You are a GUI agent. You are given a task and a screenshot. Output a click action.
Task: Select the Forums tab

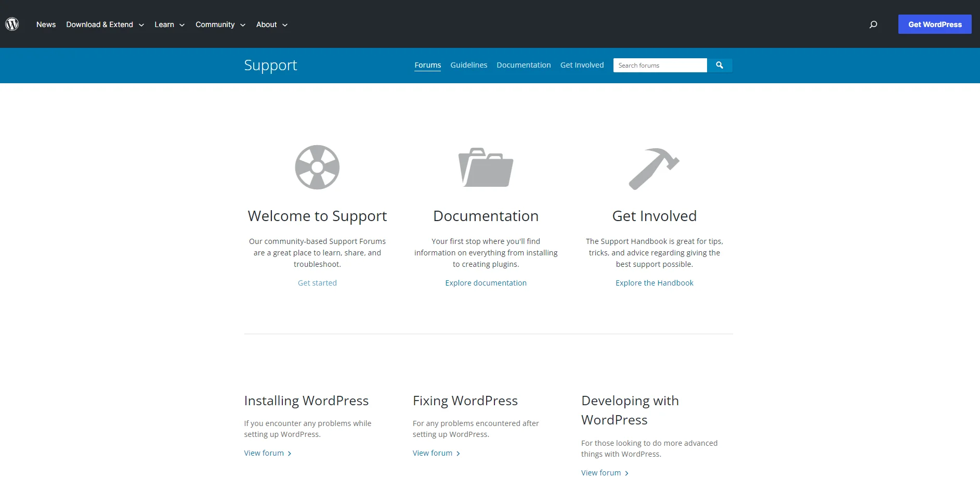(x=427, y=65)
